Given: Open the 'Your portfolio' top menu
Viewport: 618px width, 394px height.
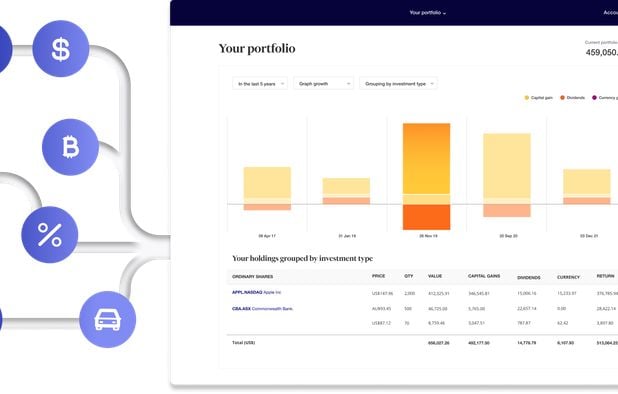Looking at the screenshot, I should [x=428, y=13].
